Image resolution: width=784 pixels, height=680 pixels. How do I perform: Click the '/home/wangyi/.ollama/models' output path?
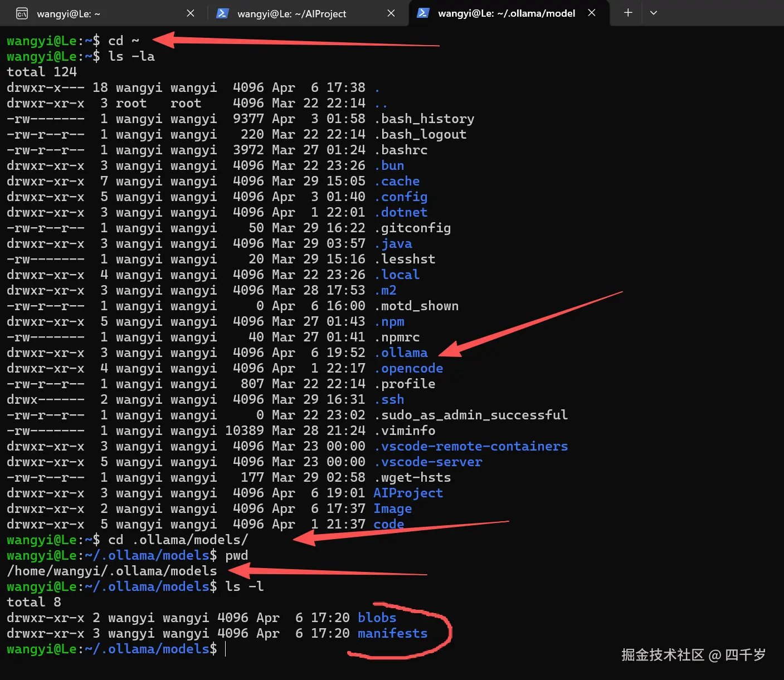(112, 571)
